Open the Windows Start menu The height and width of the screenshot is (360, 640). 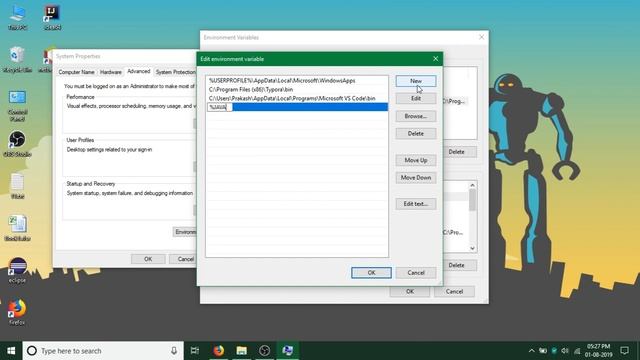pyautogui.click(x=11, y=351)
